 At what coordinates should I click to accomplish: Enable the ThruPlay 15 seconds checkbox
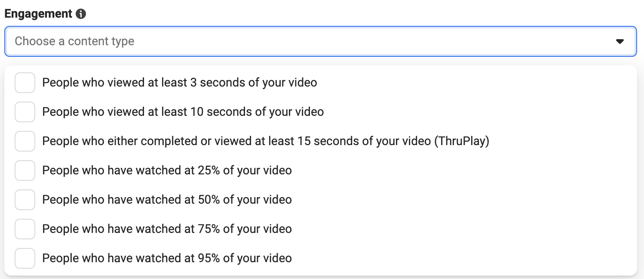[x=25, y=141]
